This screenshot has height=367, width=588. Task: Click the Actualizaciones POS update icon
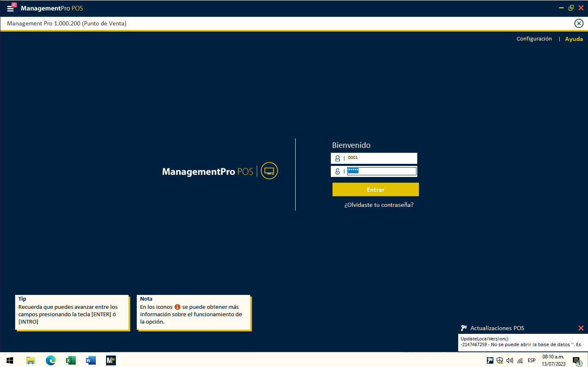pyautogui.click(x=464, y=328)
